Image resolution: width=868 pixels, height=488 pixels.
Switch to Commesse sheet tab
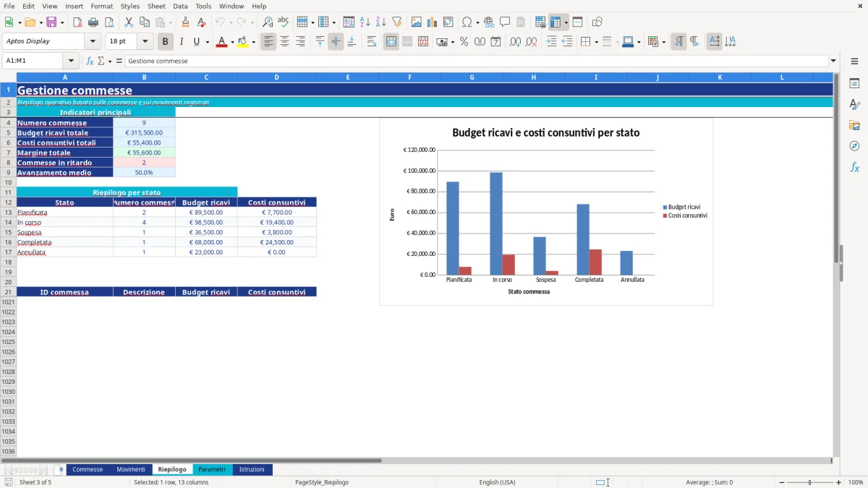(88, 470)
